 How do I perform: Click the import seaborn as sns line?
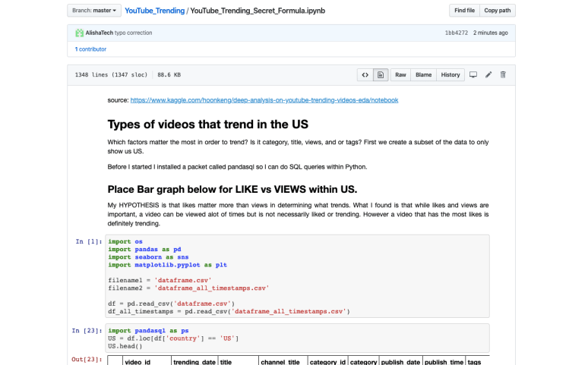coord(148,257)
